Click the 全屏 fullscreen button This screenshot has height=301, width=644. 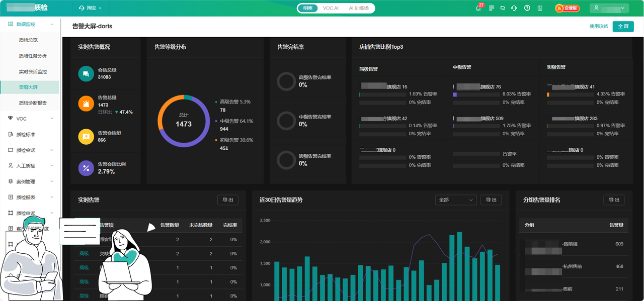pyautogui.click(x=623, y=26)
